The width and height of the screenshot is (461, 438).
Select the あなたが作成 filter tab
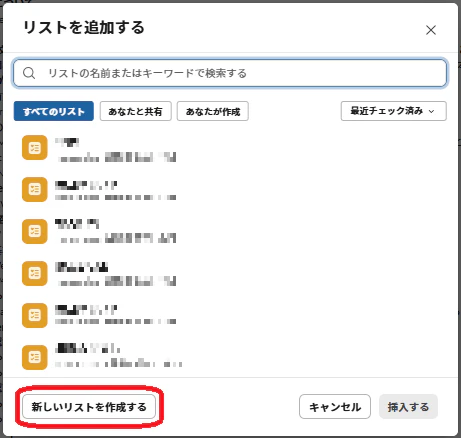click(x=213, y=111)
